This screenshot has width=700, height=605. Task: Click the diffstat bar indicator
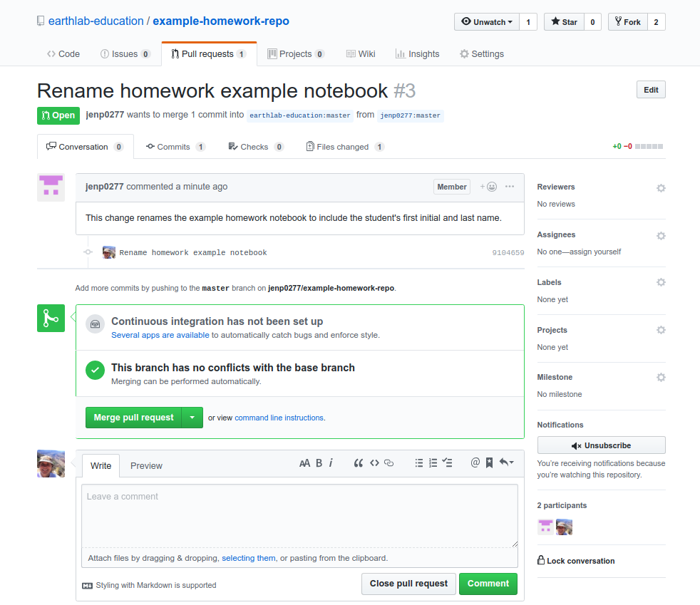[649, 146]
